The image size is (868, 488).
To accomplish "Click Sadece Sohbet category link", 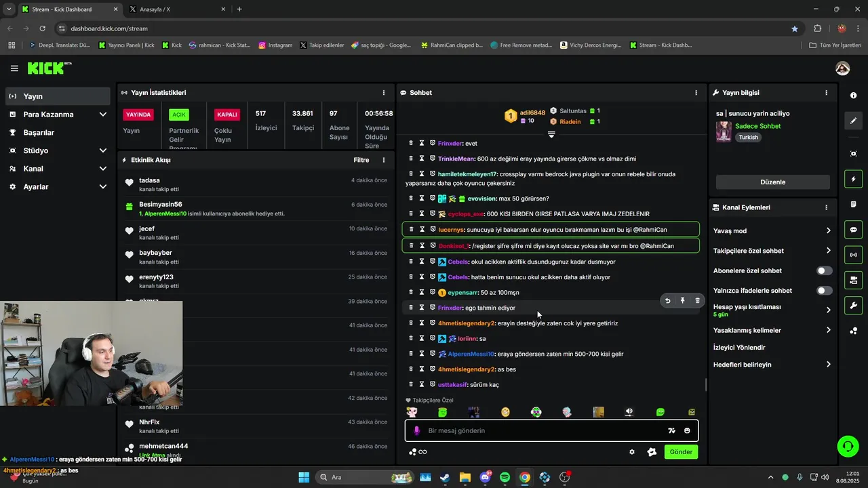I will coord(757,126).
